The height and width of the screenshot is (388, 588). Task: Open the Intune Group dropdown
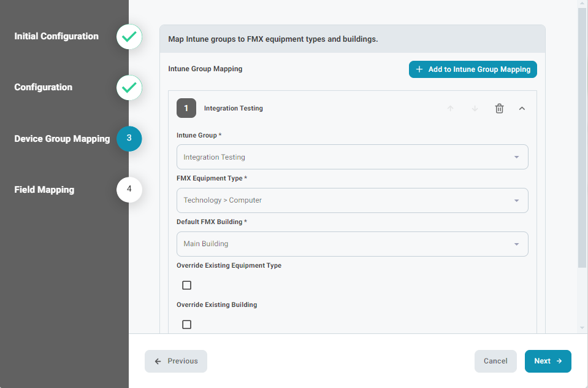[x=353, y=157]
